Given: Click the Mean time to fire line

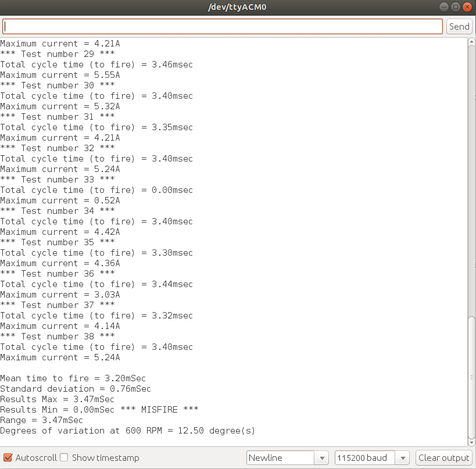Looking at the screenshot, I should pyautogui.click(x=73, y=378).
